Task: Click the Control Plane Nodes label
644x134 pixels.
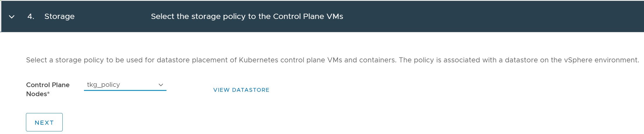Action: pyautogui.click(x=48, y=89)
